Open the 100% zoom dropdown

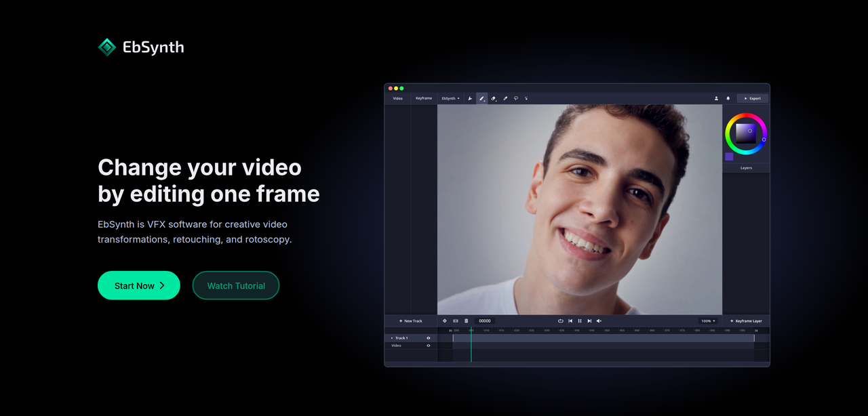(x=708, y=320)
